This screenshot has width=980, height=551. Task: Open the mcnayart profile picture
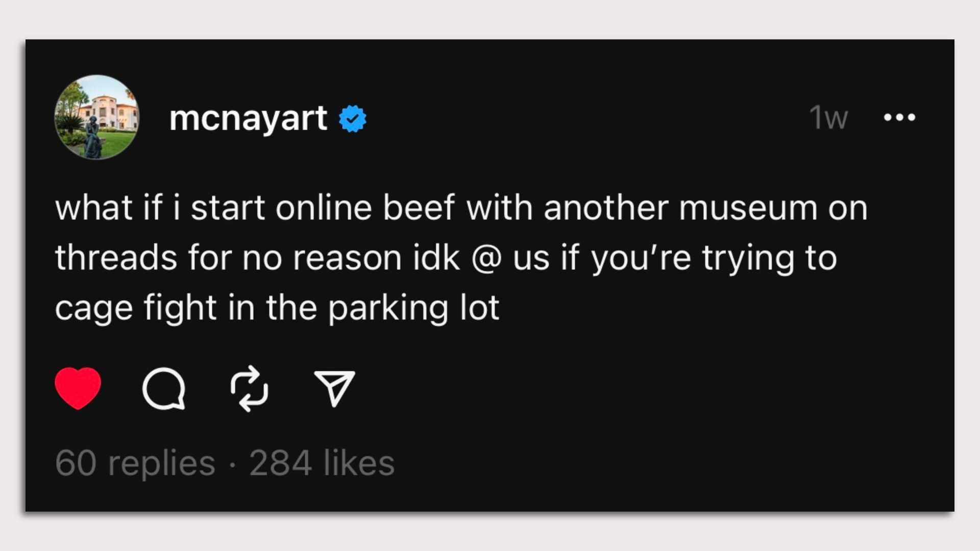coord(96,117)
